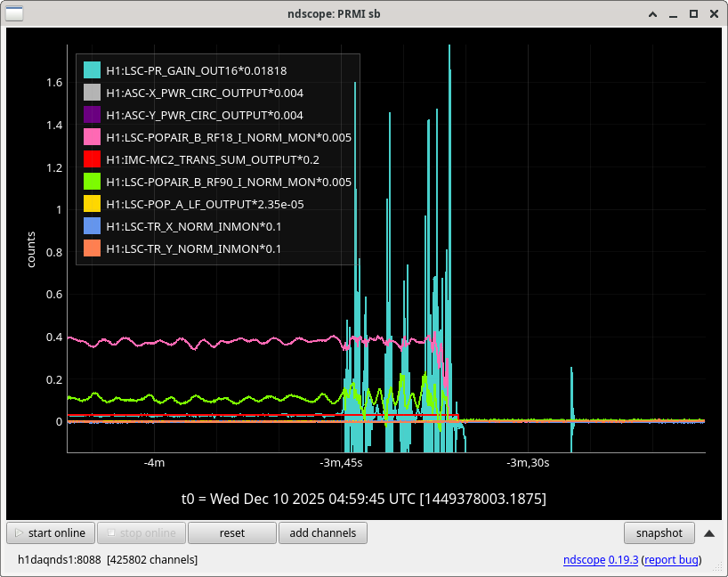This screenshot has width=728, height=577.
Task: Click the red IMC-MC2_TRANS_SUM legend swatch
Action: click(x=92, y=159)
